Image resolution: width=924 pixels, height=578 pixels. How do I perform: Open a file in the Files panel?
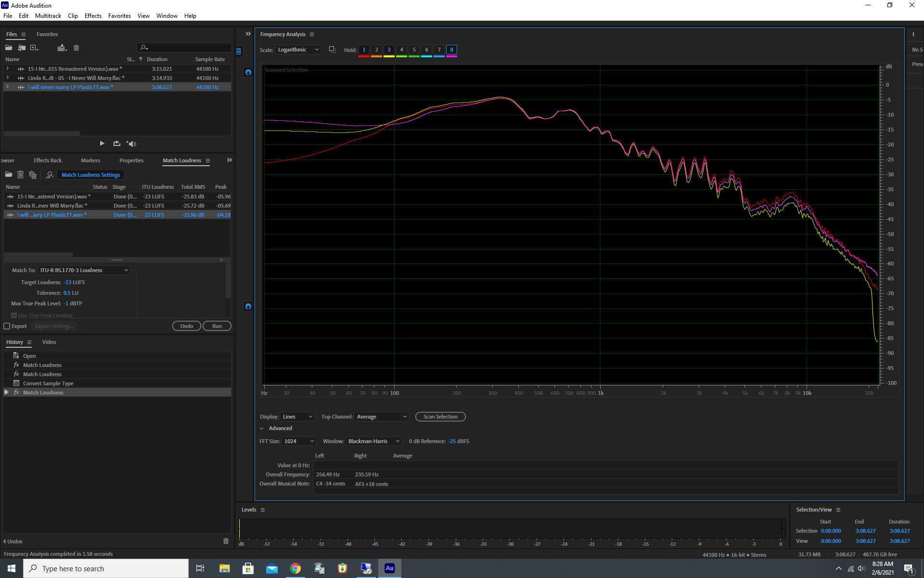pos(9,48)
